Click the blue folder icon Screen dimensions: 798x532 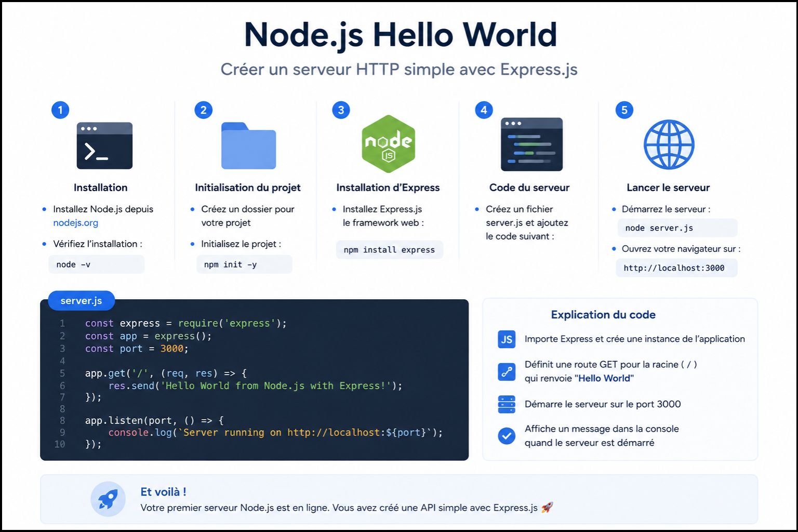point(248,145)
